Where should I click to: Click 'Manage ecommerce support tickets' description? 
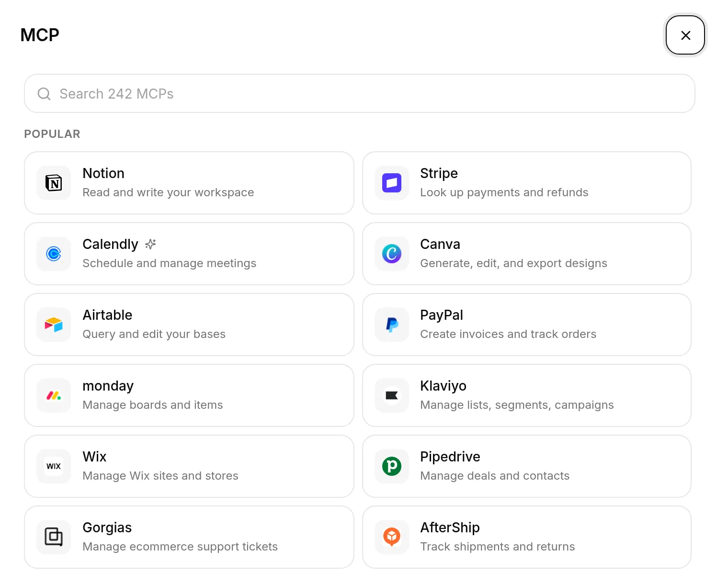180,547
